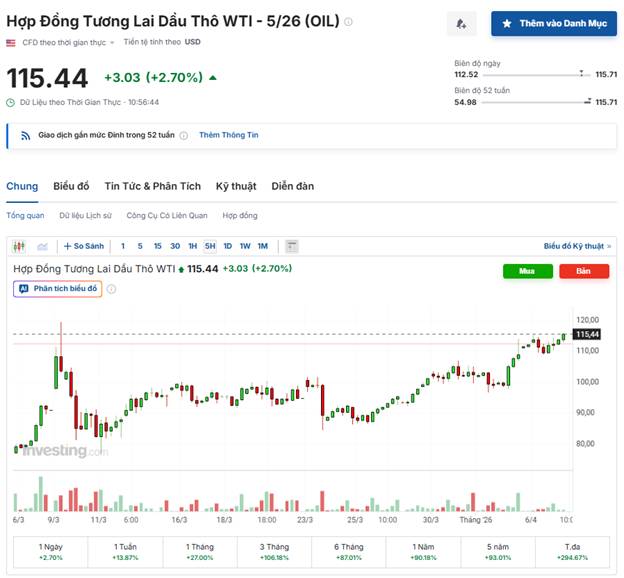Select the 5H chart interval

point(210,246)
